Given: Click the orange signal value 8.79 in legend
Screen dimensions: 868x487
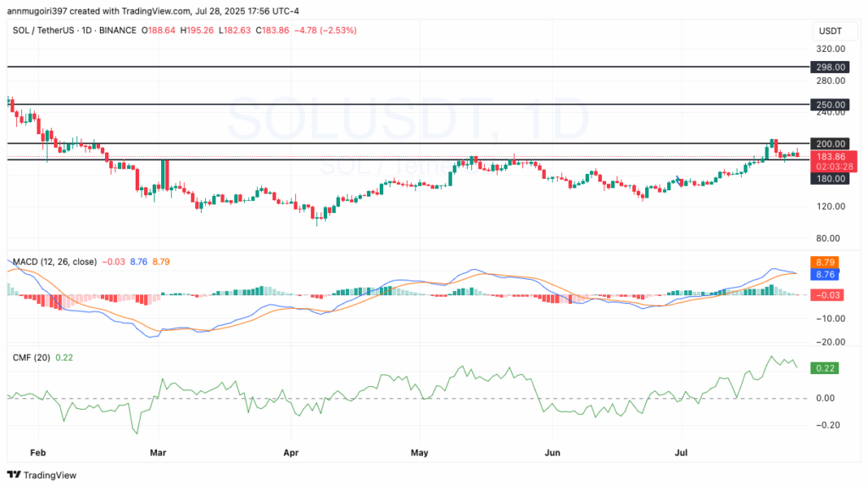Looking at the screenshot, I should tap(161, 261).
